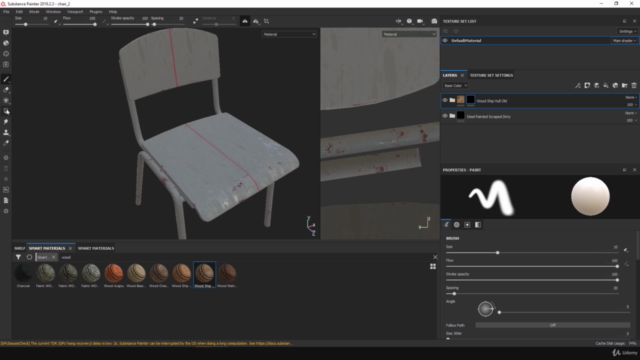The height and width of the screenshot is (360, 640).
Task: Open the image Resource updater icon in sidebar
Action: tap(6, 190)
